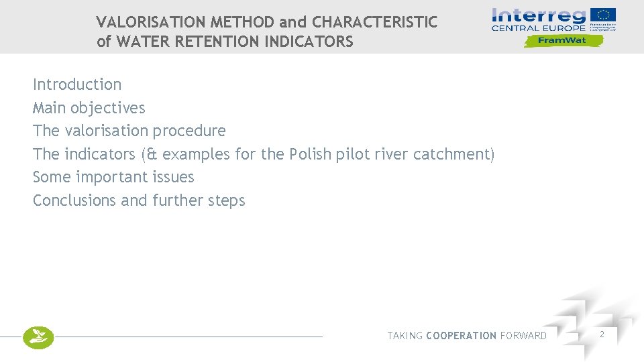Select the Some important issues line
Image resolution: width=644 pixels, height=362 pixels.
[113, 178]
